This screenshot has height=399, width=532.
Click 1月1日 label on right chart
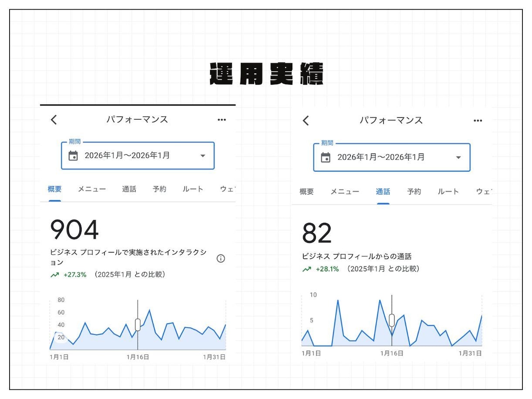coord(311,353)
